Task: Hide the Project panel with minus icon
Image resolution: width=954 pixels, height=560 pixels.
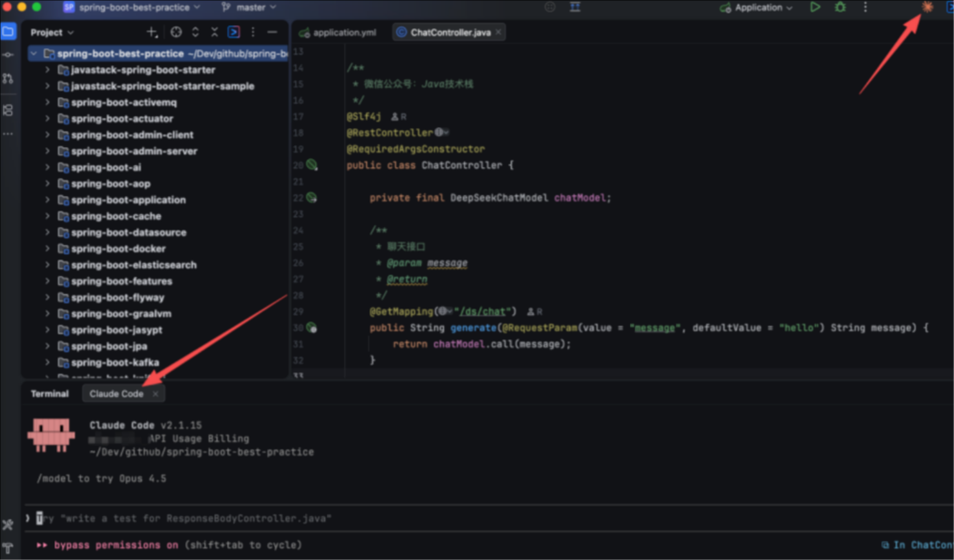Action: 272,33
